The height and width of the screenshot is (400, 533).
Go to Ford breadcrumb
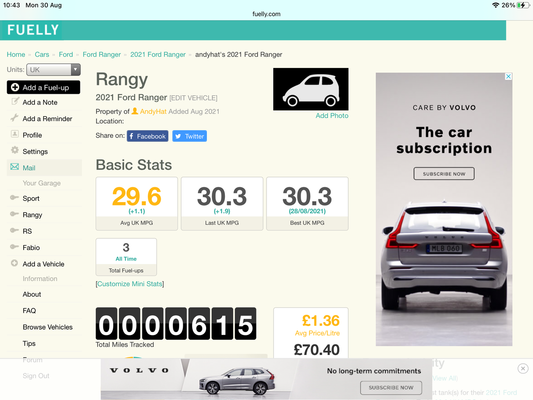point(66,54)
